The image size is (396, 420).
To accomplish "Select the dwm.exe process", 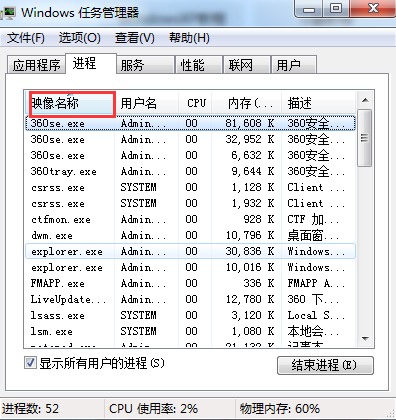I will [x=191, y=235].
